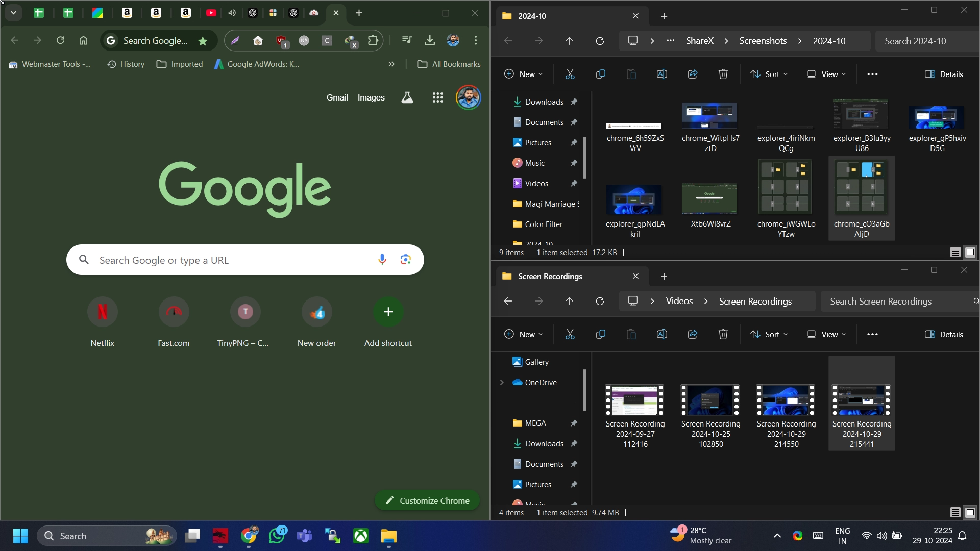Viewport: 980px width, 551px height.
Task: Click Rename in the 2024-10 Explorer toolbar
Action: [662, 74]
